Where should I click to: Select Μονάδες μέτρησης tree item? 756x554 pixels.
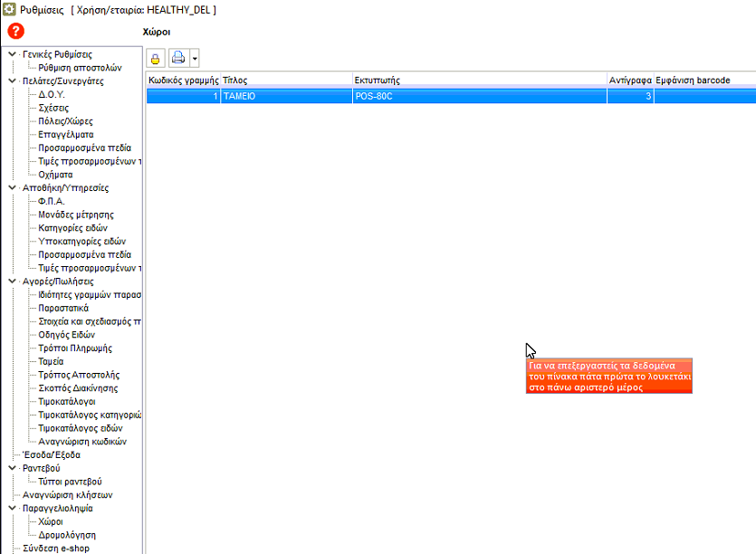[76, 215]
